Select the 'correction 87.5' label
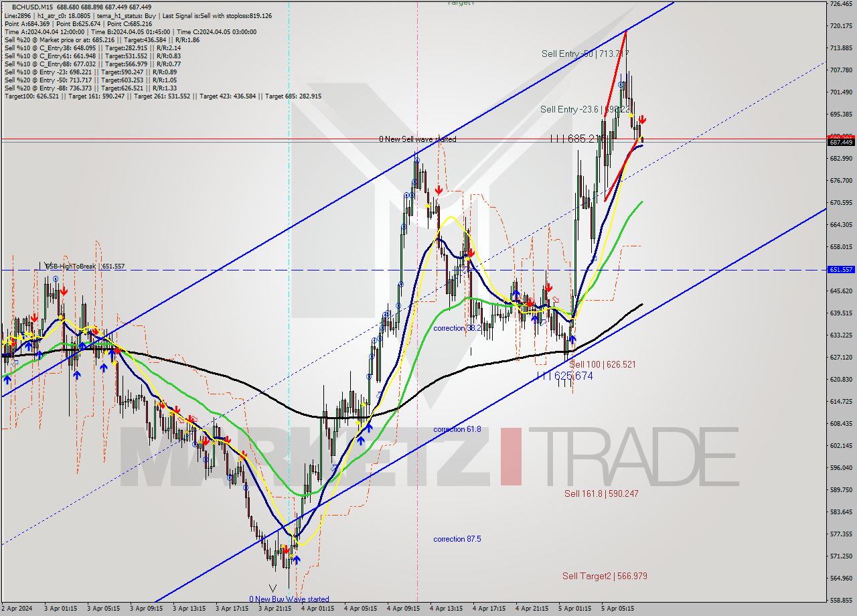 click(x=457, y=539)
